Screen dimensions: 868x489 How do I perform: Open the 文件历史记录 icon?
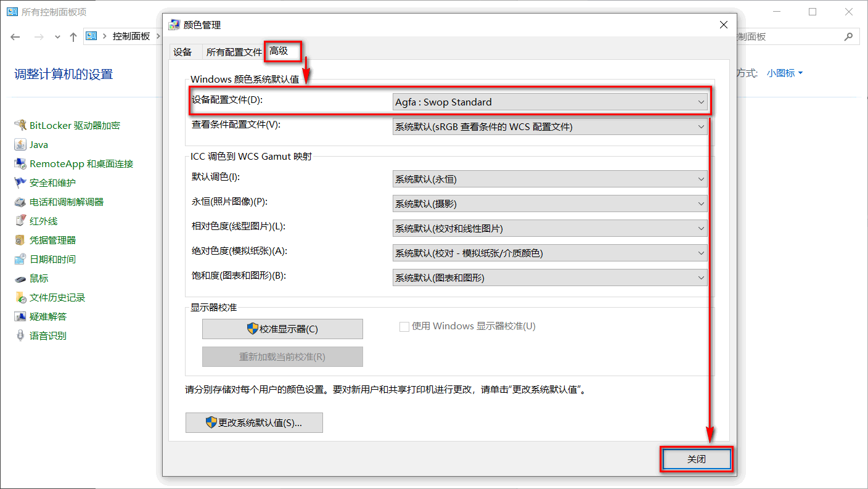click(20, 297)
